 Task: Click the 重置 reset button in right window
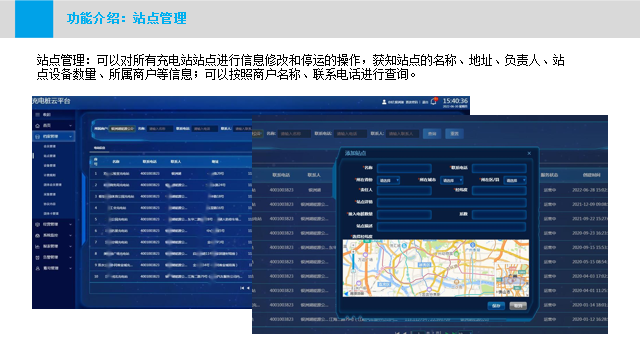click(x=454, y=133)
